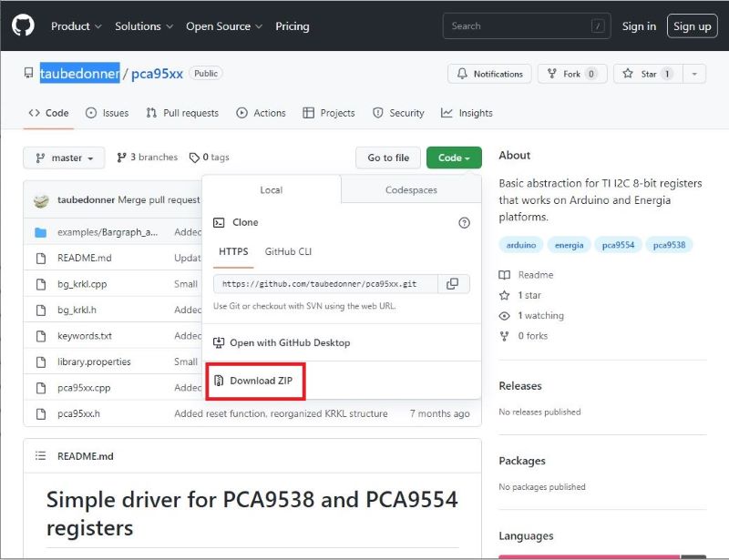Screen dimensions: 729x560
Task: Click the file icon beside README.md
Action: 41,259
